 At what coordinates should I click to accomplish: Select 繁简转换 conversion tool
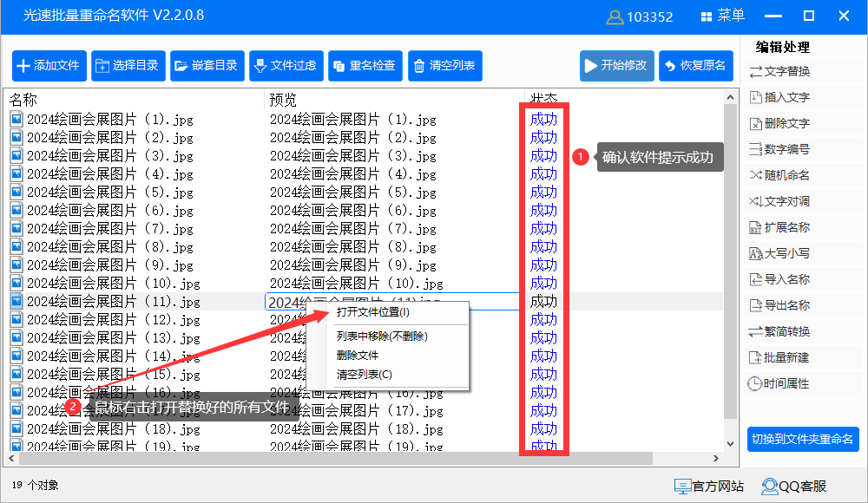[780, 331]
